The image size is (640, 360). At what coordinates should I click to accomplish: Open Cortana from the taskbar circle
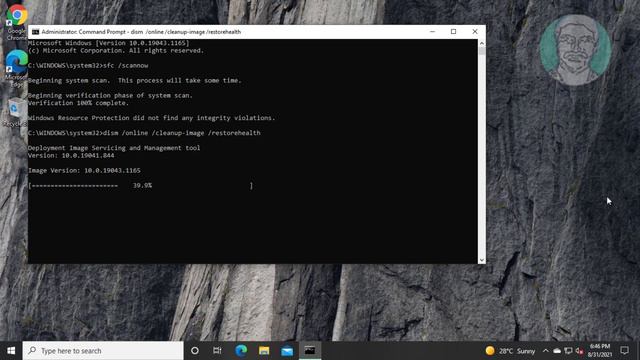tap(195, 351)
